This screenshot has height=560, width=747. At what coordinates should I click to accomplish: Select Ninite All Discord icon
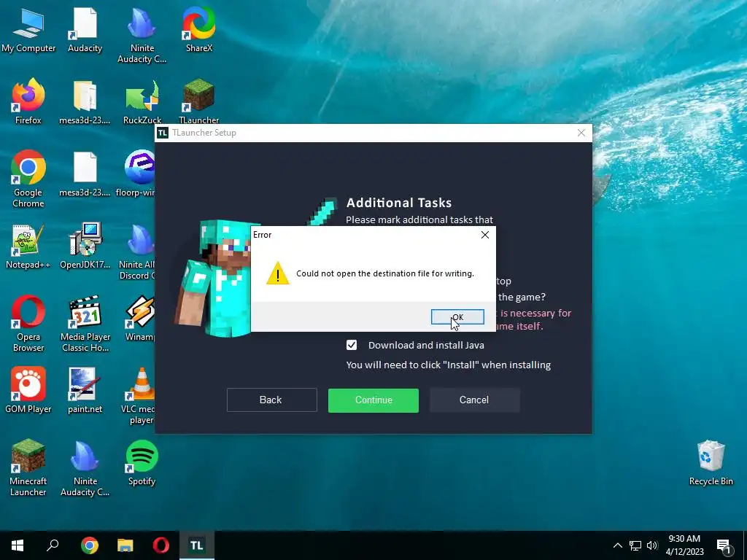pyautogui.click(x=138, y=252)
